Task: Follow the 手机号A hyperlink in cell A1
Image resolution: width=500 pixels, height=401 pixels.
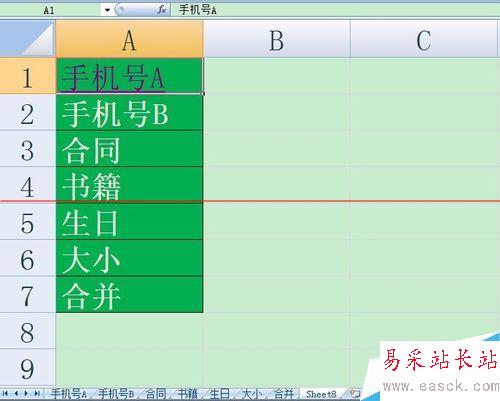Action: pyautogui.click(x=113, y=78)
